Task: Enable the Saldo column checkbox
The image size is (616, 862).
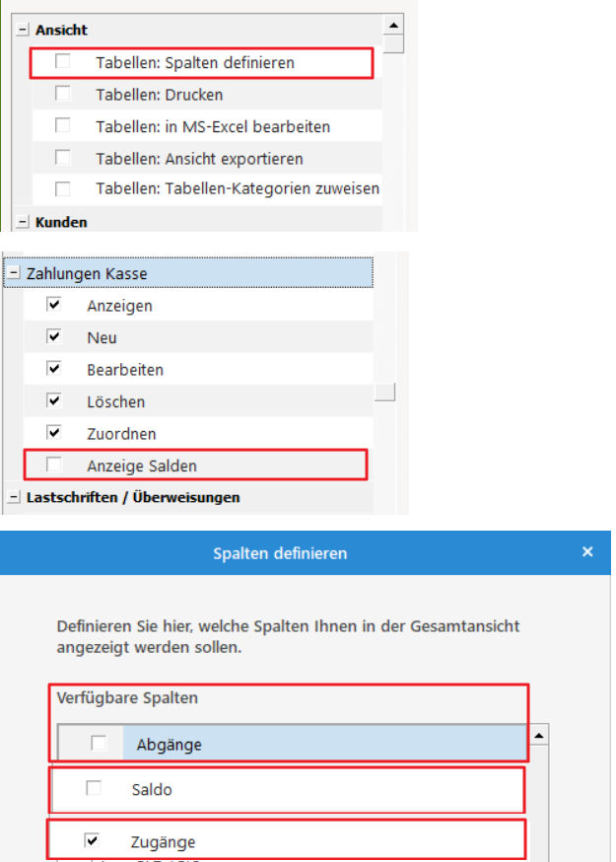Action: tap(94, 788)
